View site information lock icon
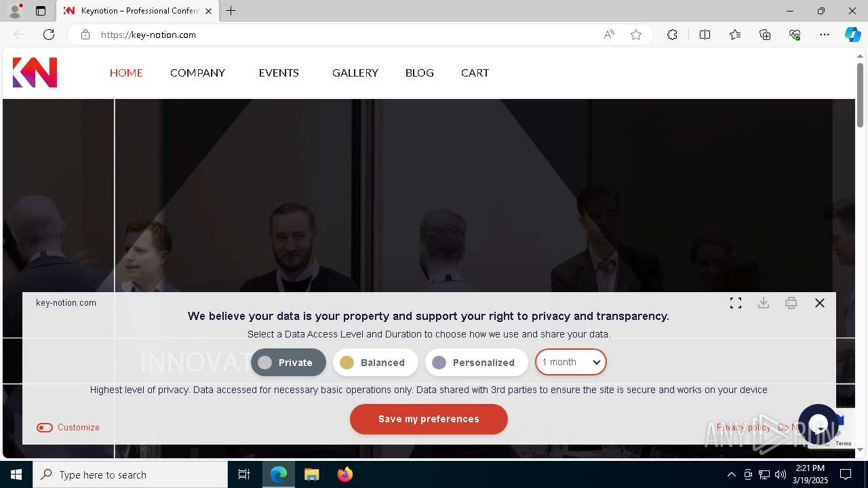The image size is (868, 488). 85,35
